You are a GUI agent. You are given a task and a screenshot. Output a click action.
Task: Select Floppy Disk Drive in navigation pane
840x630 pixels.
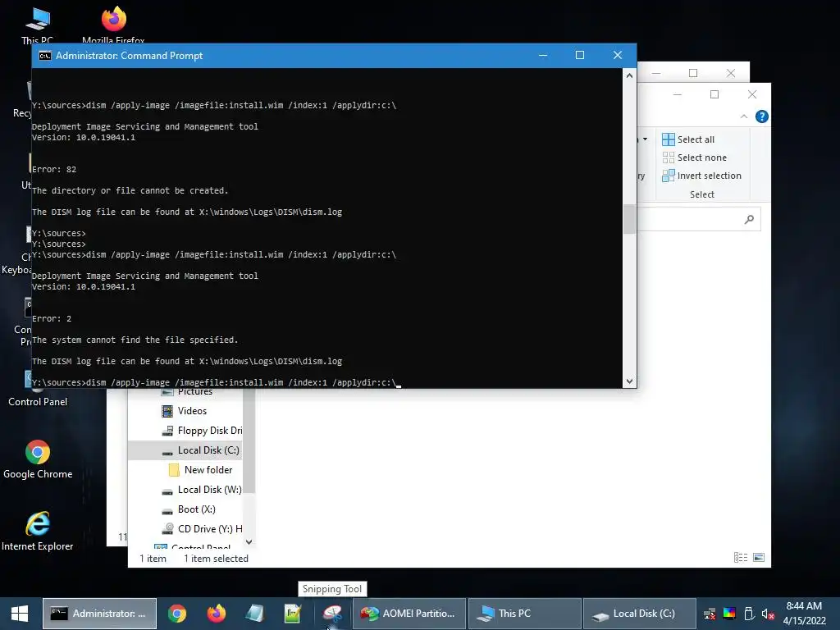coord(202,431)
